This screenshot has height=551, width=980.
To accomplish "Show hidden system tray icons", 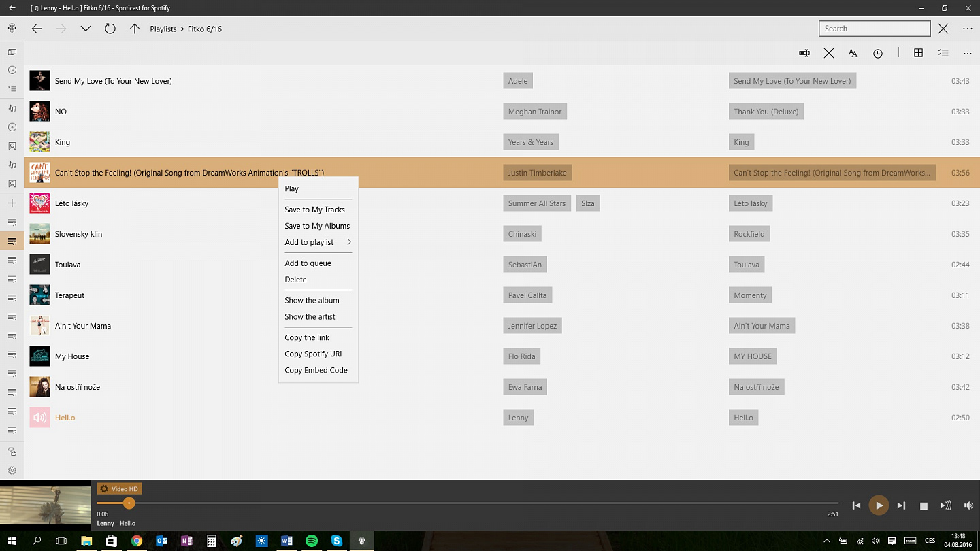I will 827,541.
